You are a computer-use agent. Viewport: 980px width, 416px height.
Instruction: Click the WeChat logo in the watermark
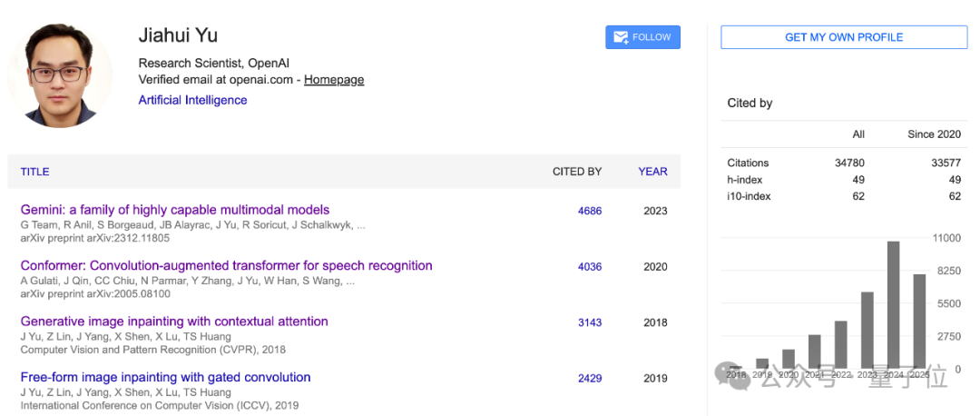[733, 375]
